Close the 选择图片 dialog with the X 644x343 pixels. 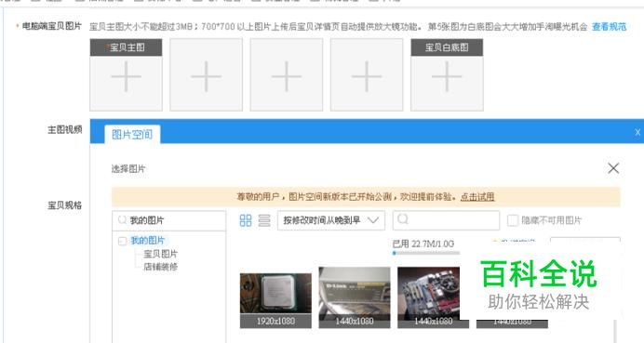tap(613, 168)
